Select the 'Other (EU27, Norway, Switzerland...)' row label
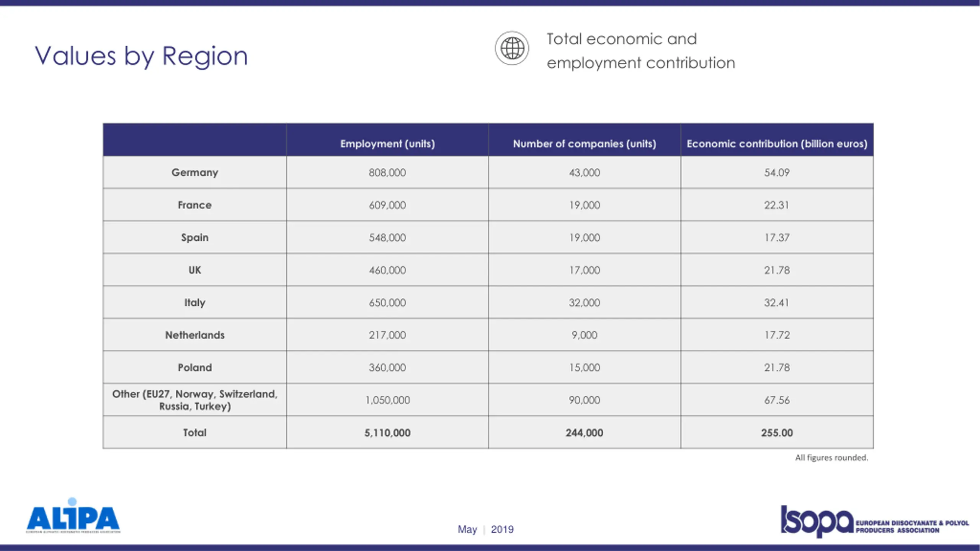The image size is (980, 551). coord(195,400)
